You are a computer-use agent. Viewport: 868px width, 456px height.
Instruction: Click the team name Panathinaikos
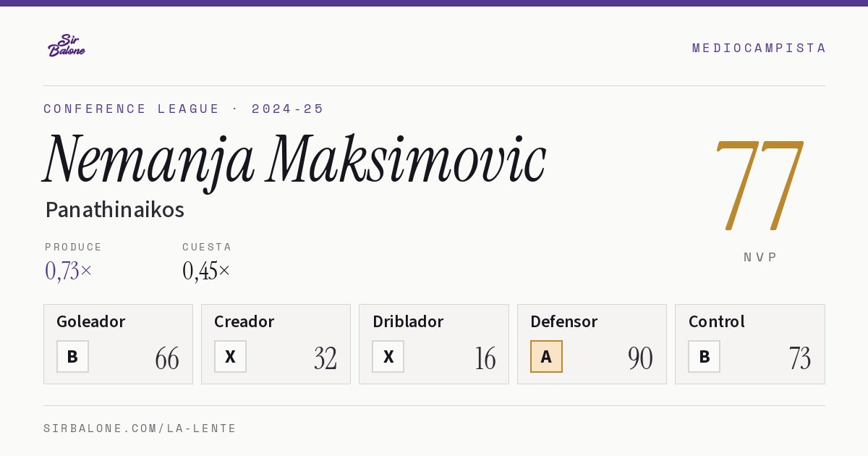point(115,210)
